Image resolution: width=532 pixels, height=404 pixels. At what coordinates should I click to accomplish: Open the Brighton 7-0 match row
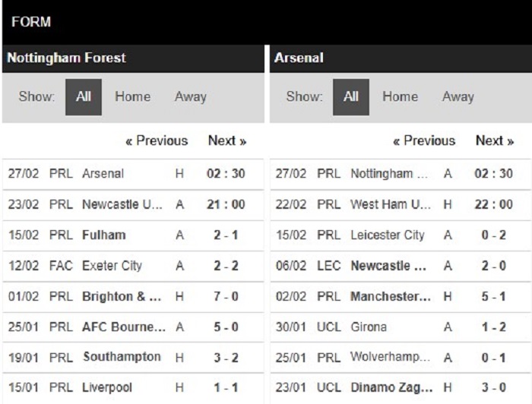(x=133, y=297)
